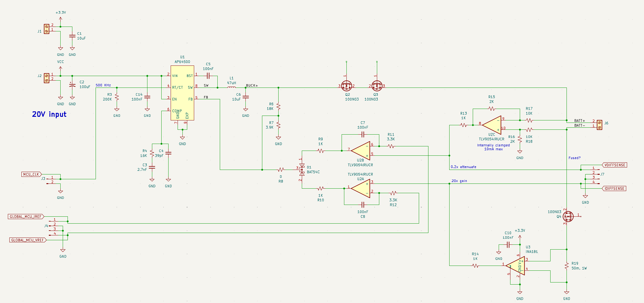Click the U2C op-amp triangle

pos(492,125)
